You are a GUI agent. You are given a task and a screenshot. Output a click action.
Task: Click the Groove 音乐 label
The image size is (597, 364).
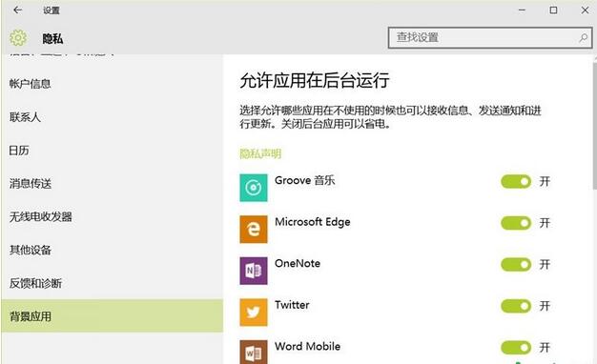coord(304,180)
